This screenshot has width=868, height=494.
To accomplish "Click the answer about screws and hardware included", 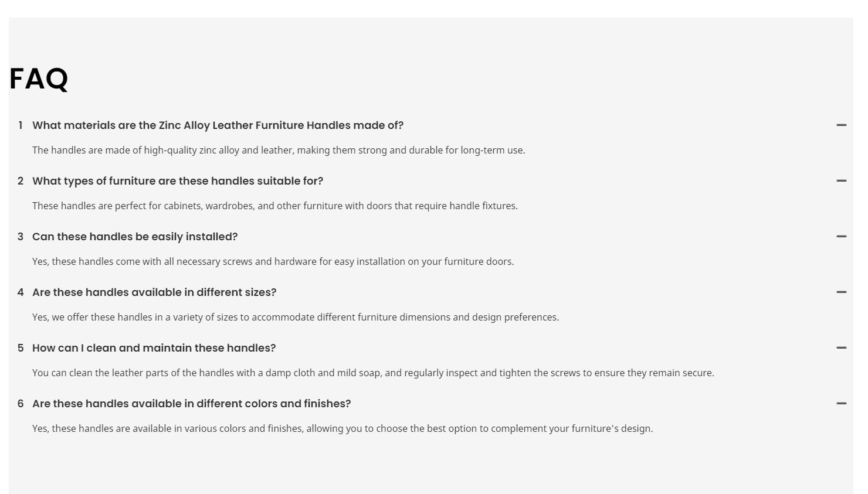I will 273,261.
